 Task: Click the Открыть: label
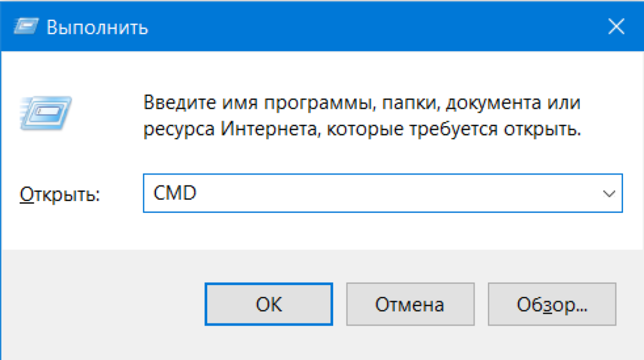click(x=60, y=195)
